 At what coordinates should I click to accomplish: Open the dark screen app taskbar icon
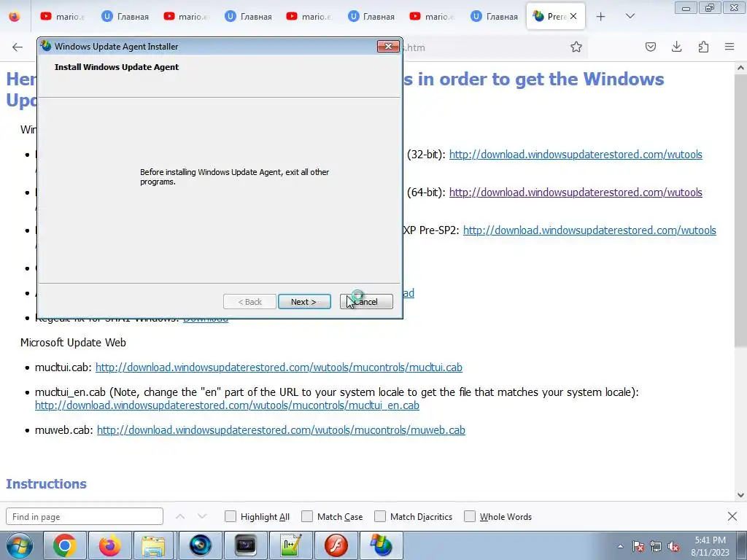[x=246, y=545]
